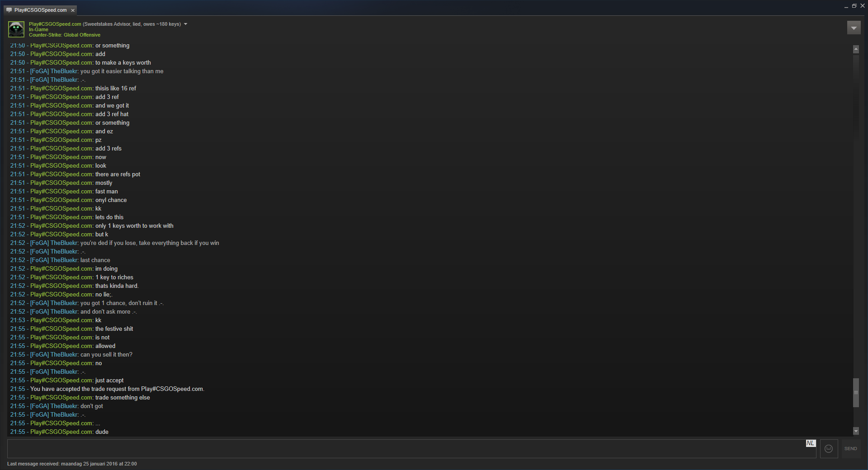This screenshot has height=470, width=868.
Task: Open the chat options dropdown at top right
Action: [854, 28]
